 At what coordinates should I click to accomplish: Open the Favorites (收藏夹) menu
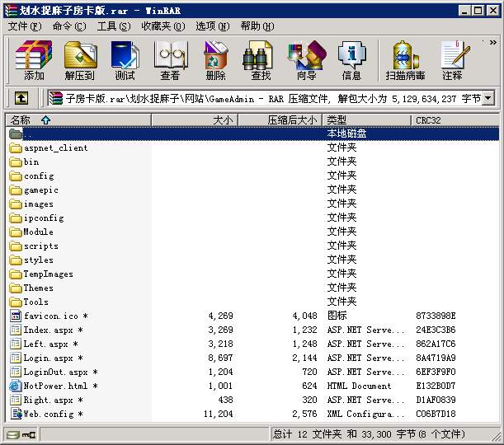tap(163, 26)
